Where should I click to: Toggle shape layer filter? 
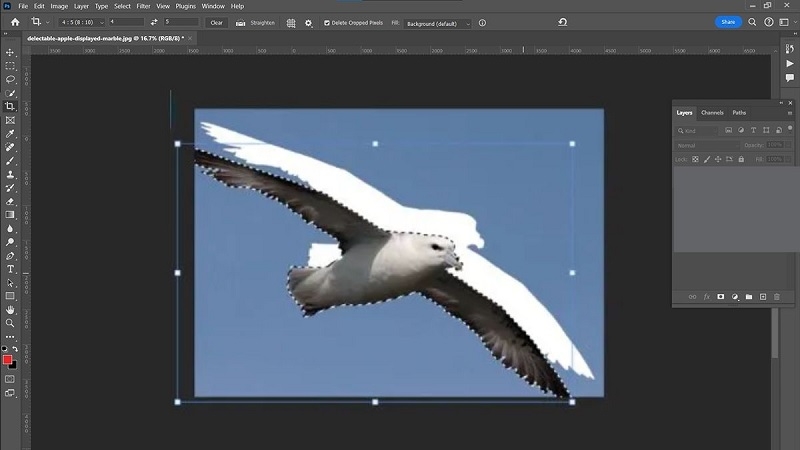point(766,131)
